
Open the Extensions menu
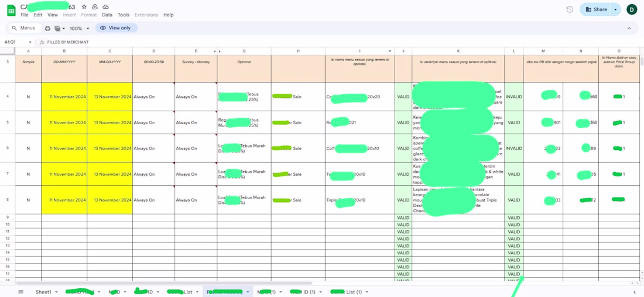(x=146, y=15)
